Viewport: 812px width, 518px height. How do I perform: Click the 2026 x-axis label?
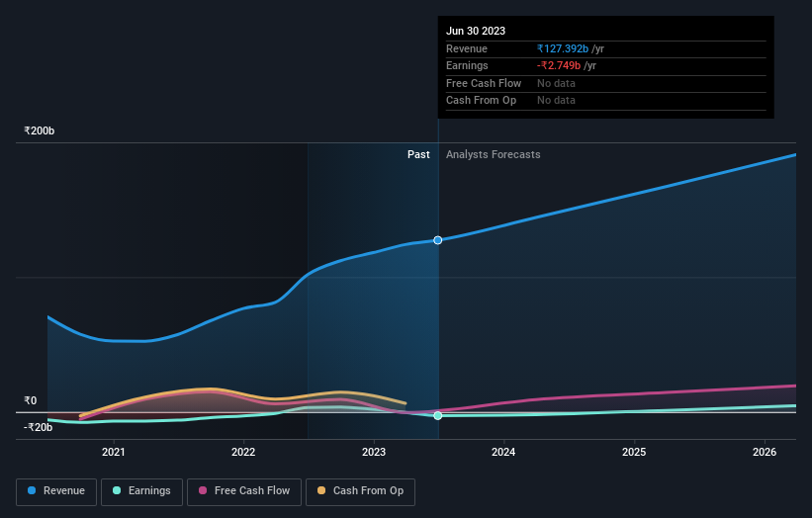(765, 452)
